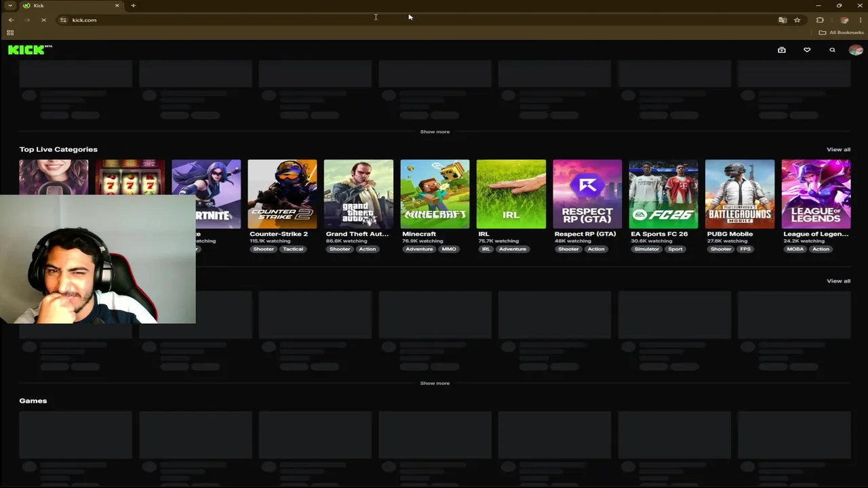Select Adventure tag under IRL
The width and height of the screenshot is (868, 488).
coord(513,249)
